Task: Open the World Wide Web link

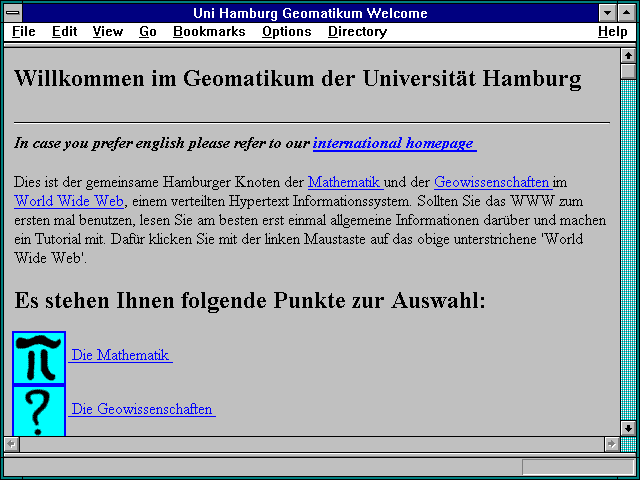Action: [69, 201]
